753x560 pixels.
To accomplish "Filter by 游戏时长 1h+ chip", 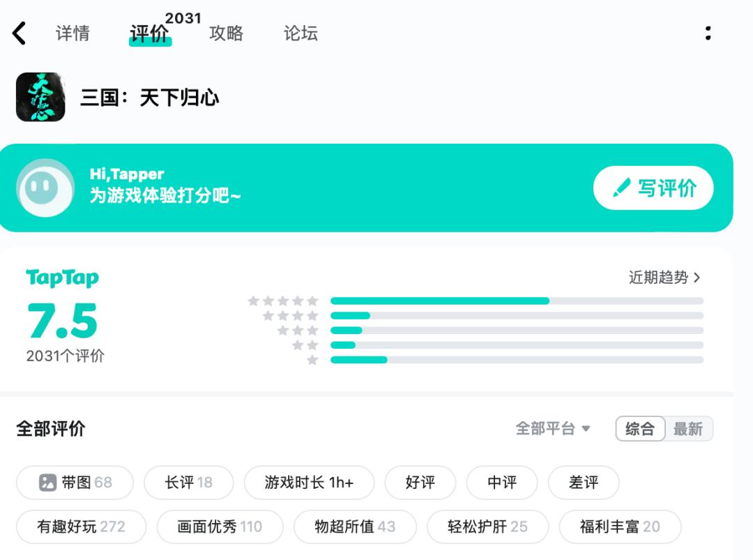I will pyautogui.click(x=309, y=483).
